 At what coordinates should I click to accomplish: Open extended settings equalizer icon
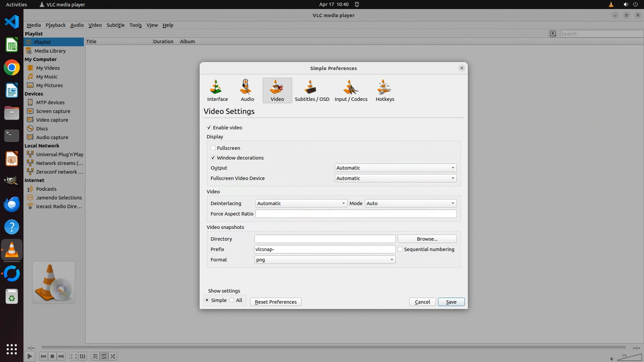pos(83,356)
